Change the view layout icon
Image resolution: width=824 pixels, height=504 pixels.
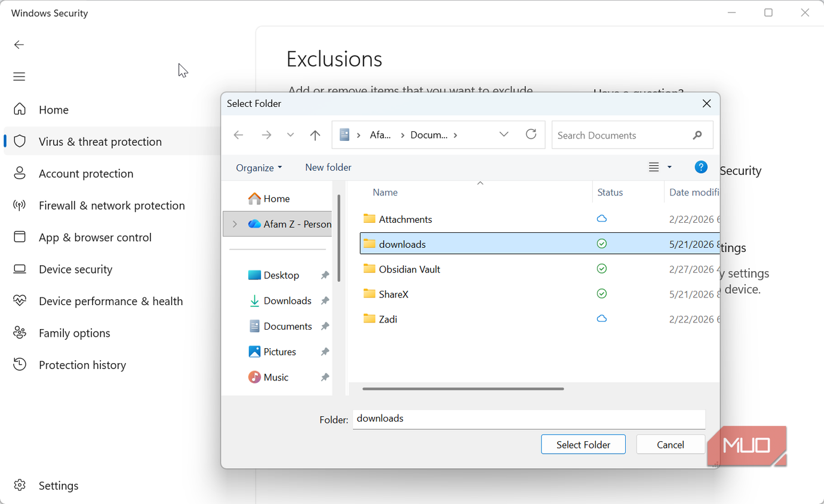[x=654, y=167]
